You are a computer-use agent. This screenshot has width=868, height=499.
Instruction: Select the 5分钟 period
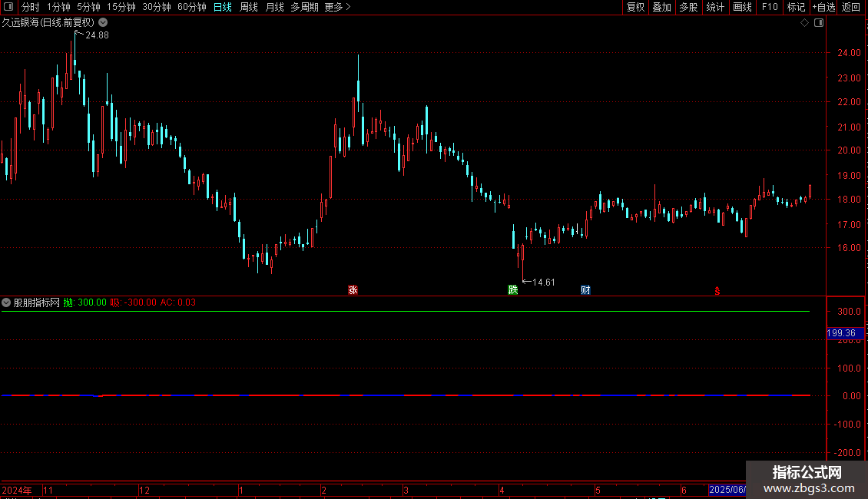coord(88,7)
